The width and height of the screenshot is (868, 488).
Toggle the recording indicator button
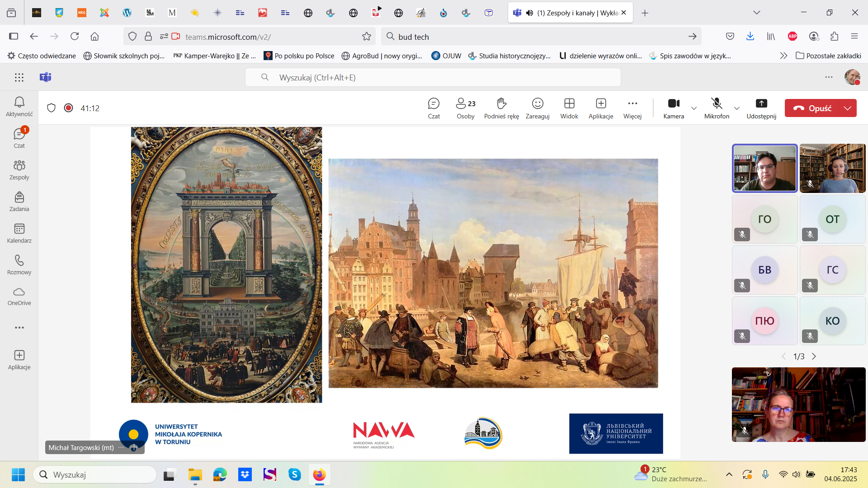(x=68, y=108)
